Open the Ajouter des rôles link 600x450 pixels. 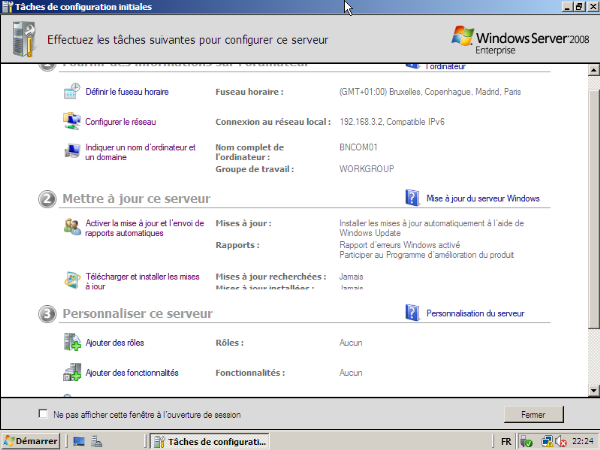tap(115, 343)
